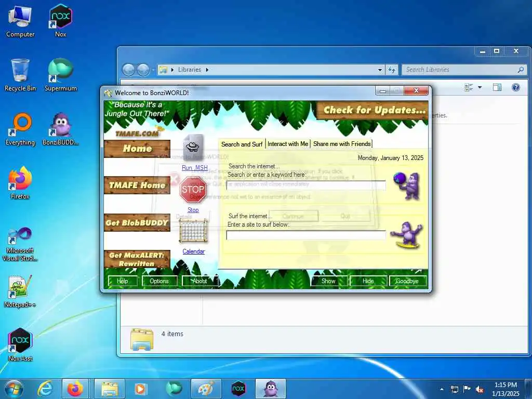Click the Show desktop strip at the taskbar's end

point(529,389)
